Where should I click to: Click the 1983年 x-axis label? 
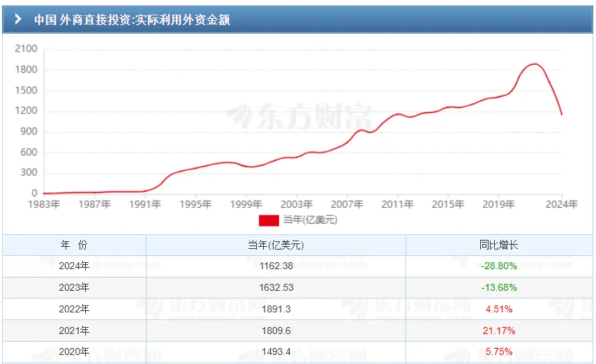point(43,204)
